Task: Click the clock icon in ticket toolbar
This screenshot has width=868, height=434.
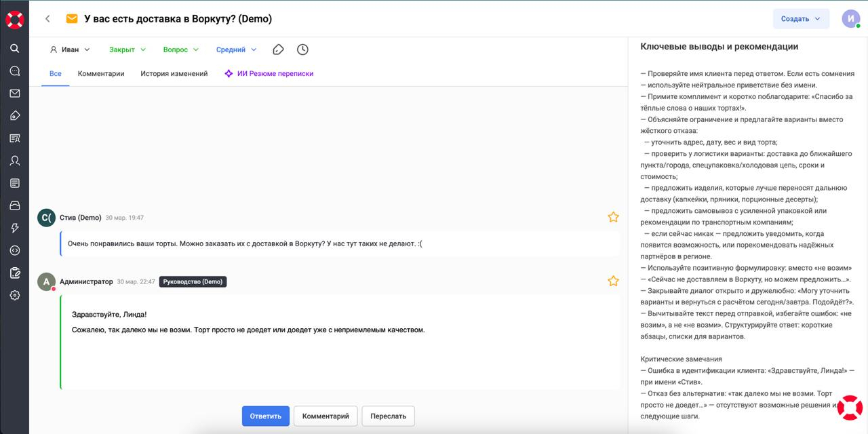Action: tap(302, 50)
